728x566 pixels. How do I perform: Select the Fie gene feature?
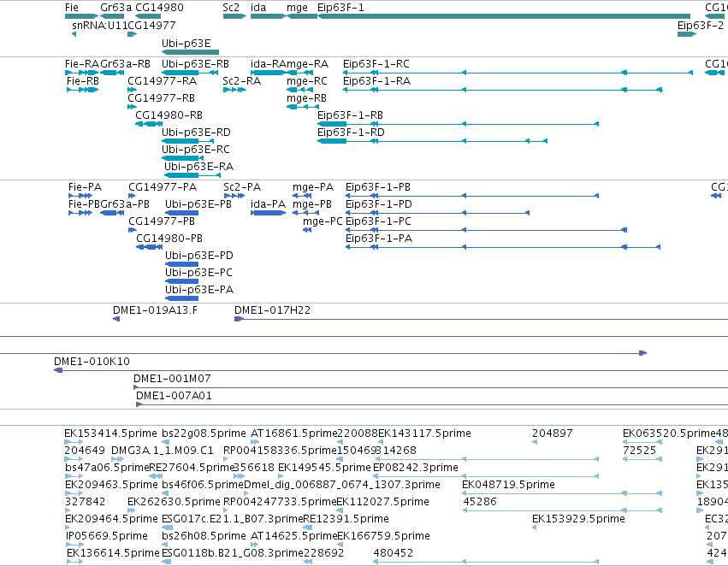pos(82,16)
